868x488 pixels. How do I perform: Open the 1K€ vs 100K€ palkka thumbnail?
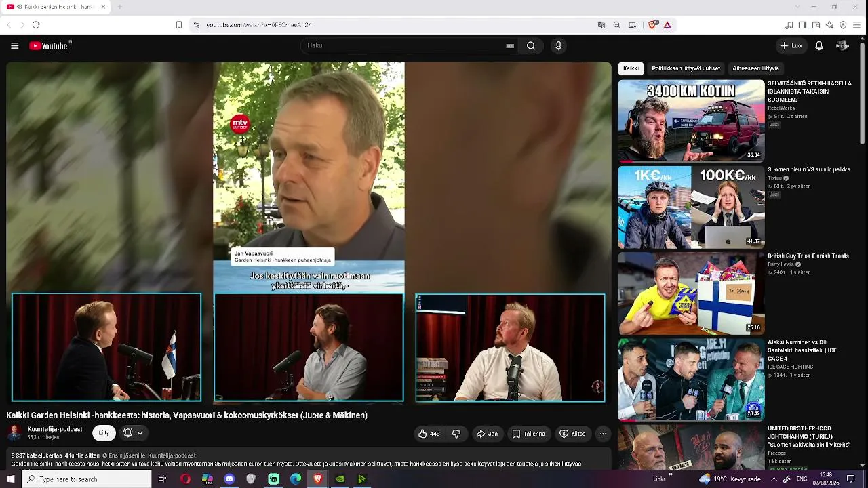[x=691, y=207]
